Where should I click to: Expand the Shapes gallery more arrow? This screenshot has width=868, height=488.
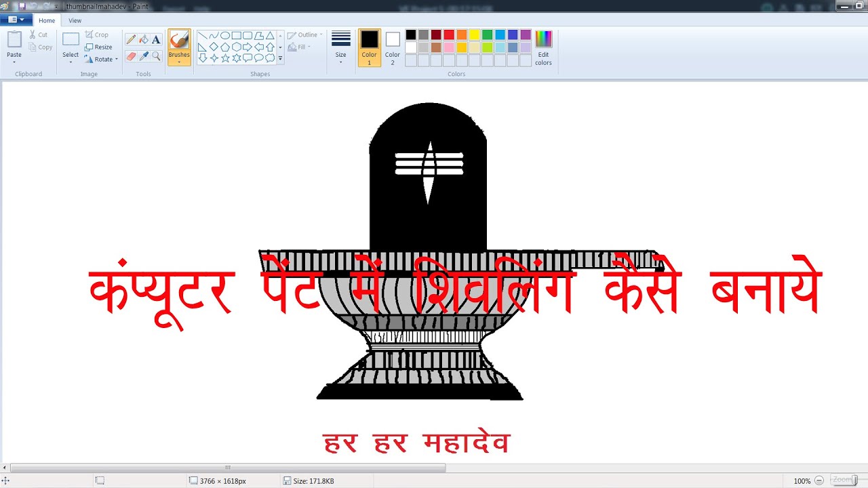pyautogui.click(x=280, y=59)
